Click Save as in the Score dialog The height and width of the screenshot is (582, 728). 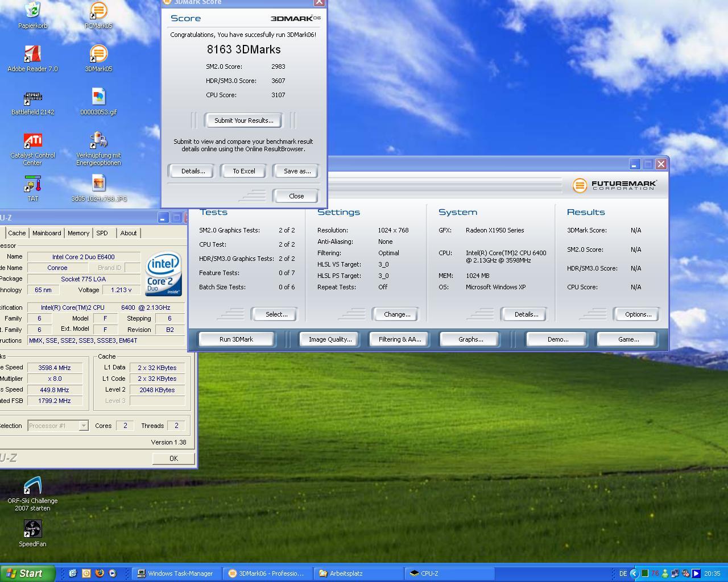[x=297, y=171]
